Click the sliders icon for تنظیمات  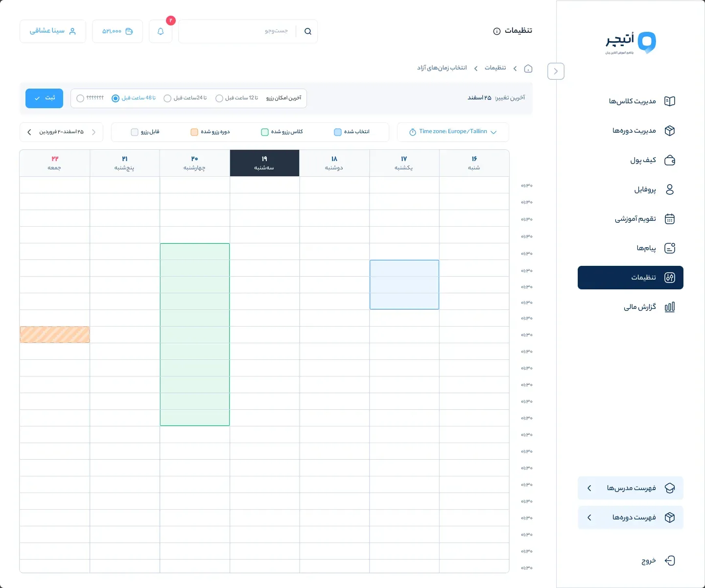coord(670,278)
